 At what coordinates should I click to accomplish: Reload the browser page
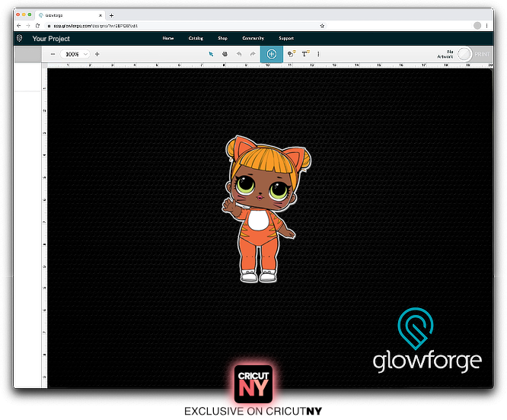coord(37,26)
